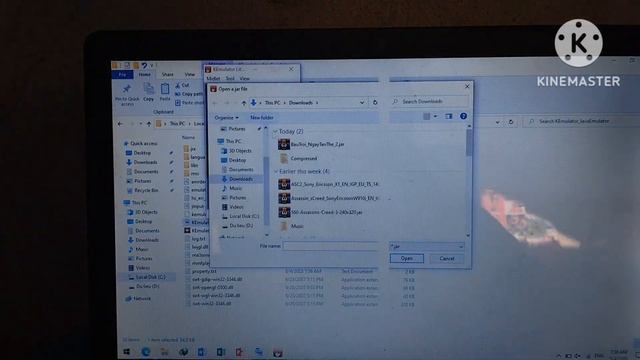Select Downloads in dialog tree
This screenshot has width=640, height=360.
[x=237, y=179]
